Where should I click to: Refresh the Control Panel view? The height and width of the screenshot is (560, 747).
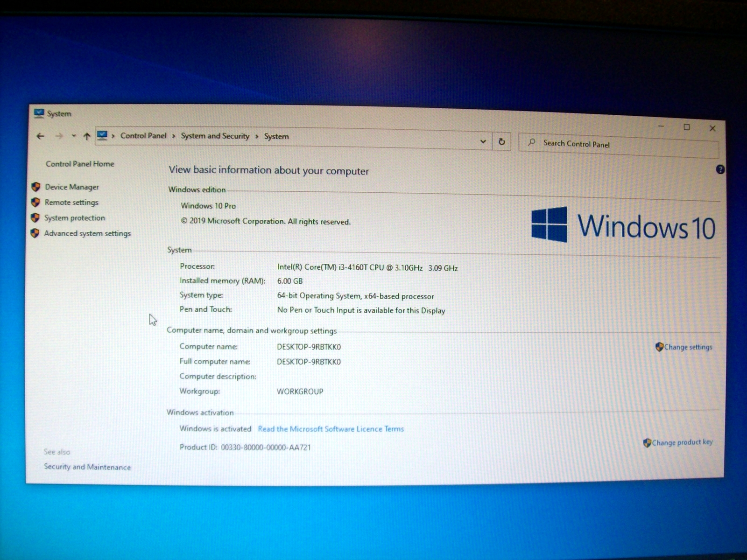tap(501, 142)
